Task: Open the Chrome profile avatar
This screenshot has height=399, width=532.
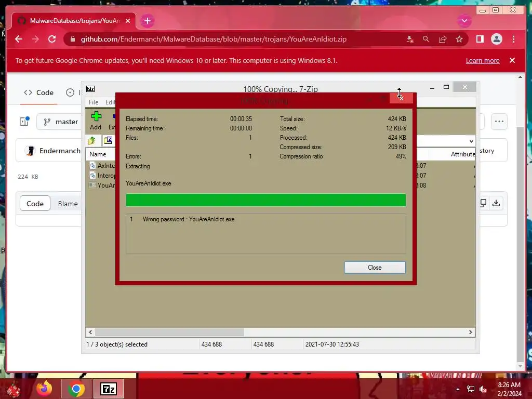Action: click(496, 39)
